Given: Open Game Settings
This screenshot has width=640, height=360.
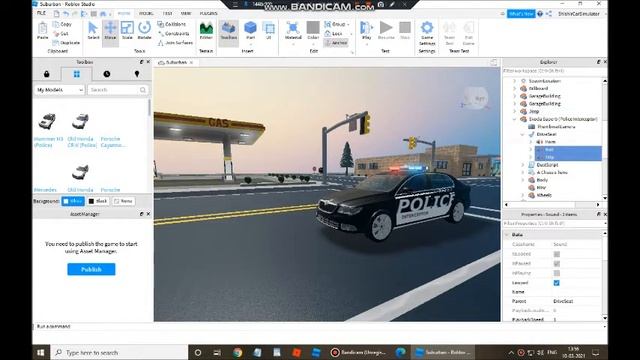Looking at the screenshot, I should pyautogui.click(x=427, y=33).
